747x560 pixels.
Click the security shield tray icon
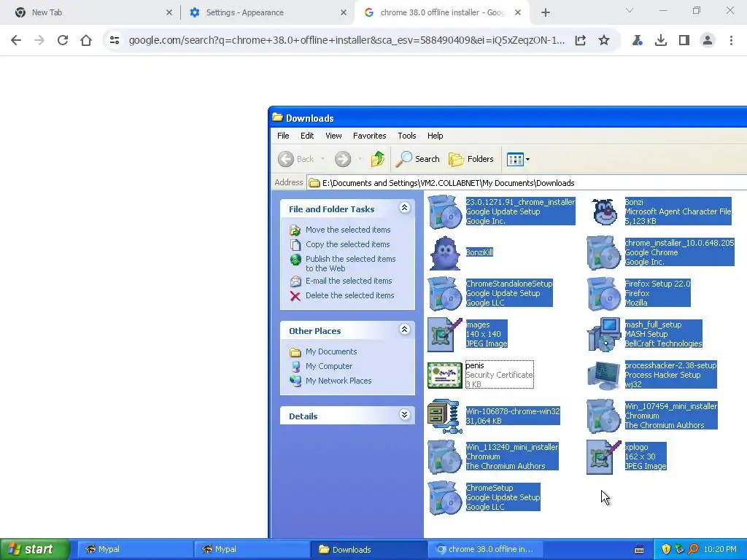666,549
